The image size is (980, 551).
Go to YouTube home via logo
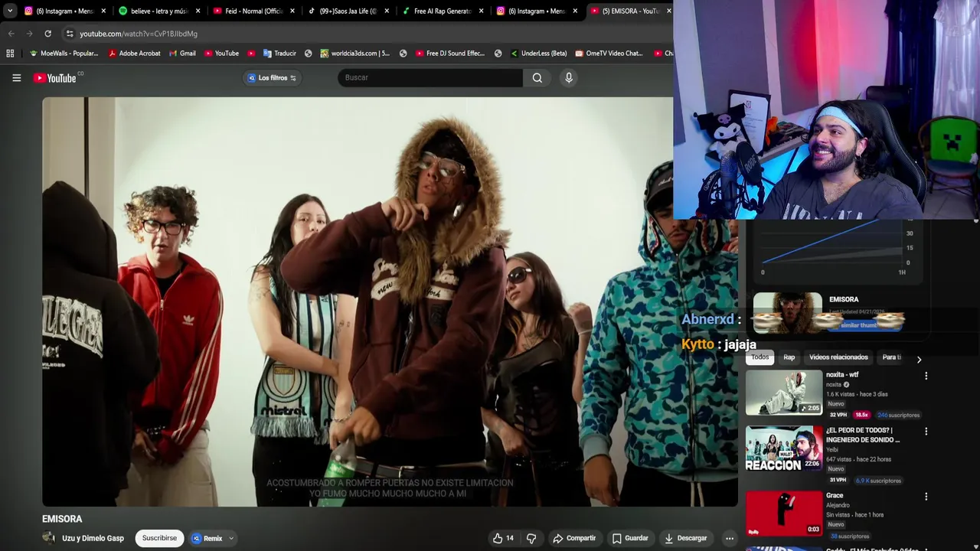pos(54,78)
